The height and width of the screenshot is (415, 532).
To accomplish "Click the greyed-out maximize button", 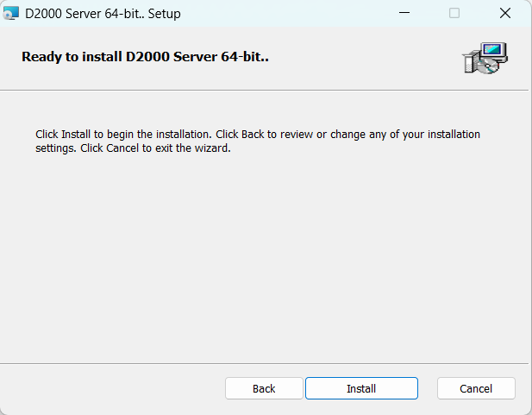I will click(x=454, y=14).
